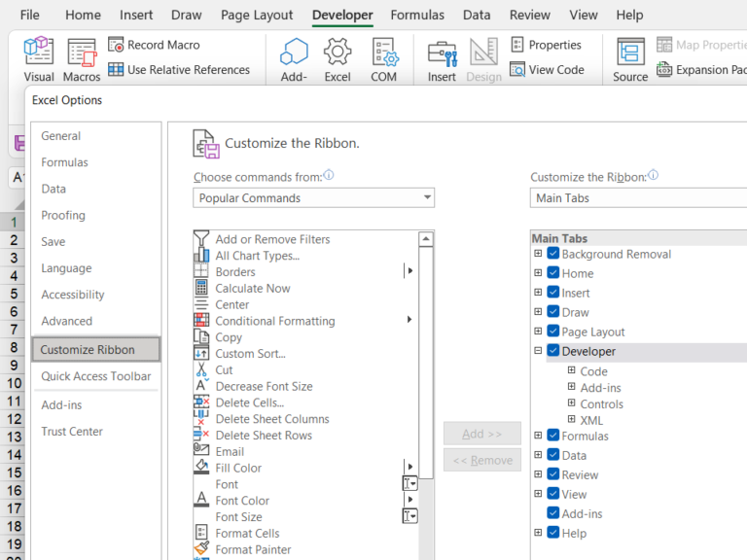Image resolution: width=747 pixels, height=560 pixels.
Task: Open the Insert controls toolbox icon
Action: click(x=442, y=52)
